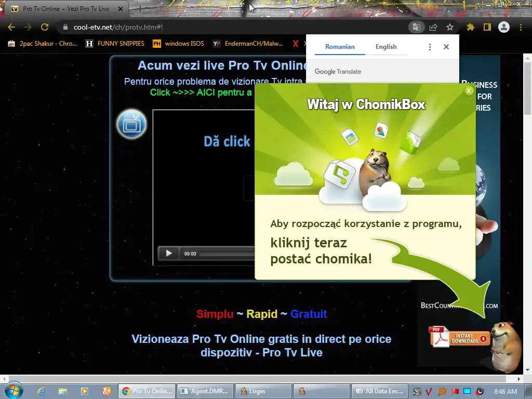The image size is (532, 399).
Task: Open the Windows Start button
Action: click(x=14, y=391)
